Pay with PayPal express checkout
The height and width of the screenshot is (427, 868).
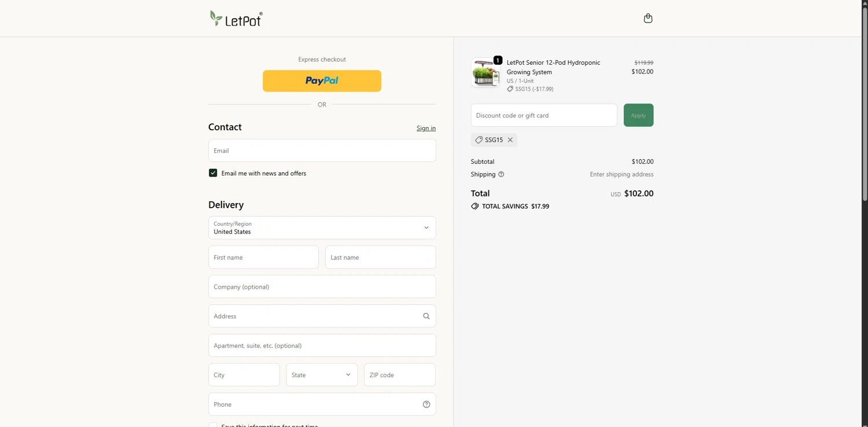click(x=322, y=81)
